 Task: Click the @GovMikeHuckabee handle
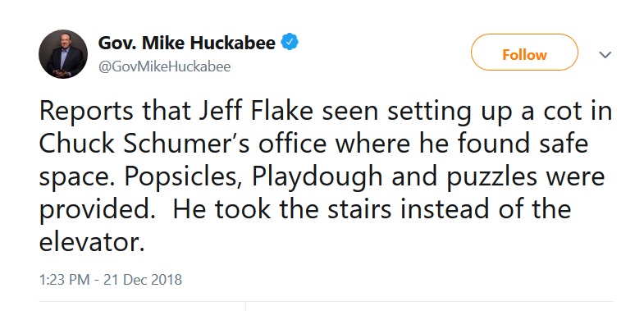click(x=164, y=66)
